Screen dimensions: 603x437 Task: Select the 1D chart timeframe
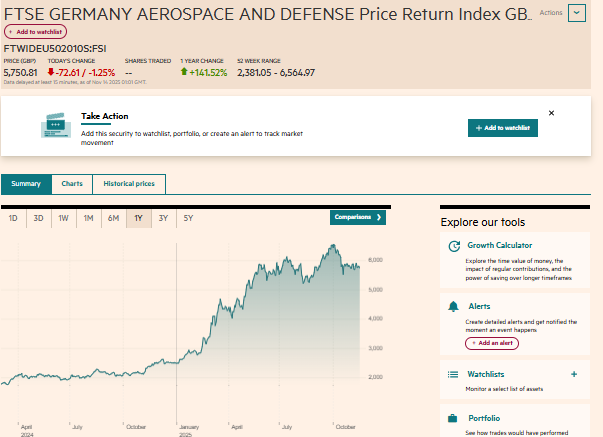point(13,218)
